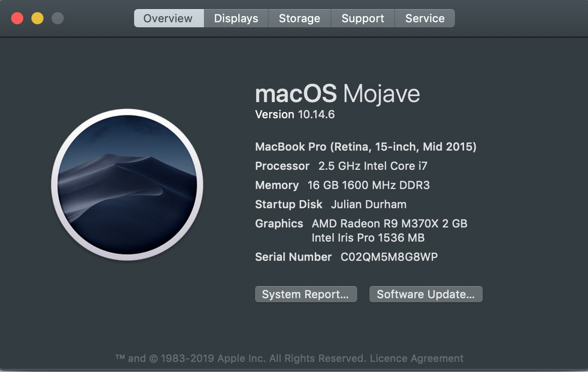Open the Displays tab

tap(236, 18)
